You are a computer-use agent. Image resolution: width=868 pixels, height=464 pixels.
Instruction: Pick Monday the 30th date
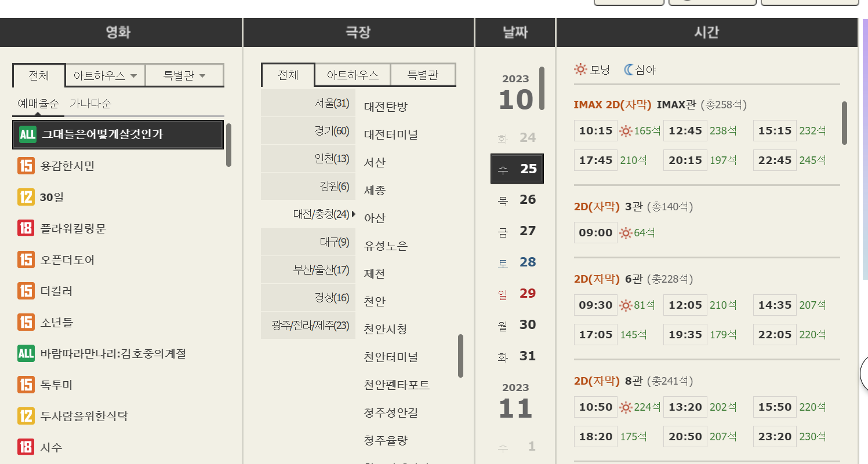[517, 325]
